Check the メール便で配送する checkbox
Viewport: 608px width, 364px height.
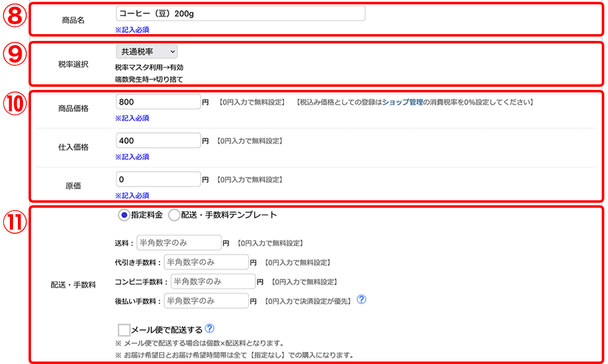[x=124, y=330]
